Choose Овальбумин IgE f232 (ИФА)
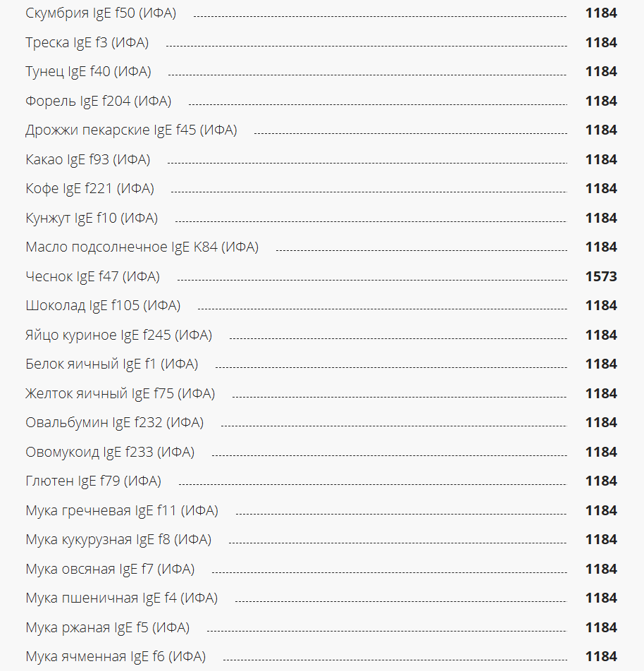The width and height of the screenshot is (644, 671). [x=114, y=423]
